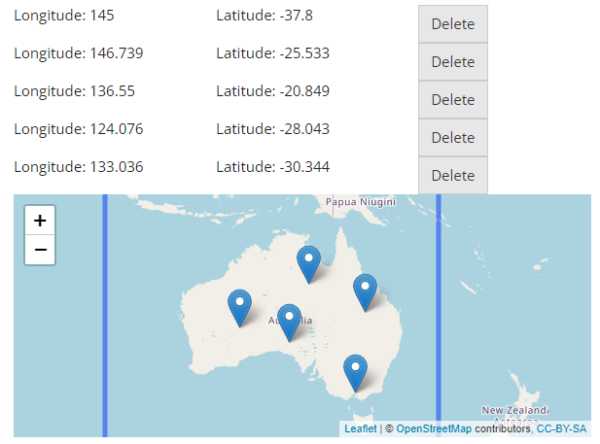Click the easternmost marker in Queensland
This screenshot has height=444, width=600.
[x=365, y=291]
